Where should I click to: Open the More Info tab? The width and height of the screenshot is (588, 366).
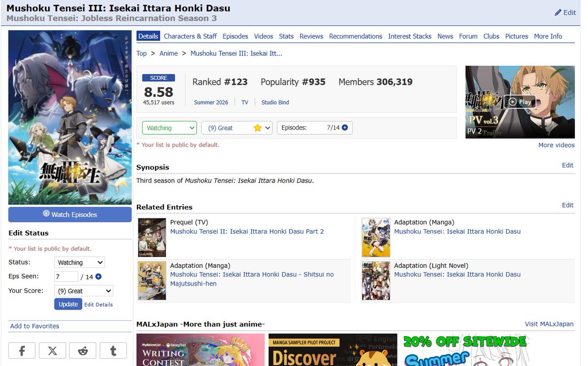pos(548,36)
